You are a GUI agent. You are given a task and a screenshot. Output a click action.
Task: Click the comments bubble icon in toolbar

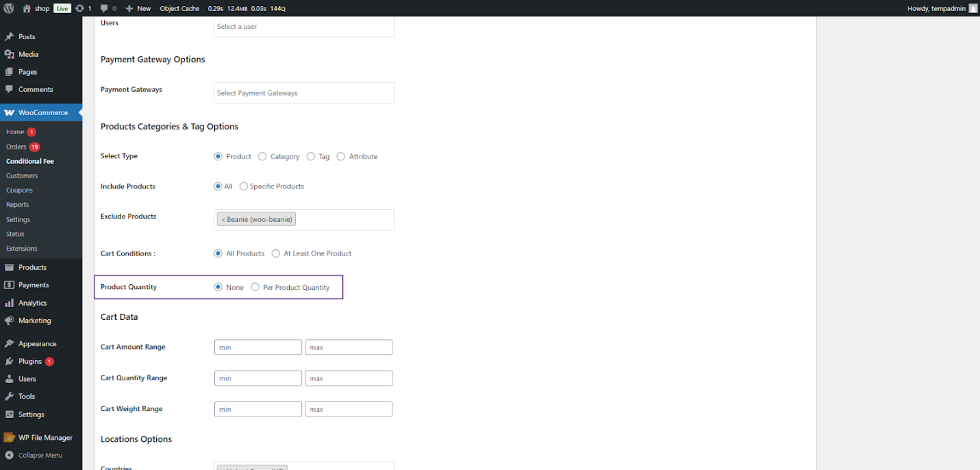tap(104, 8)
